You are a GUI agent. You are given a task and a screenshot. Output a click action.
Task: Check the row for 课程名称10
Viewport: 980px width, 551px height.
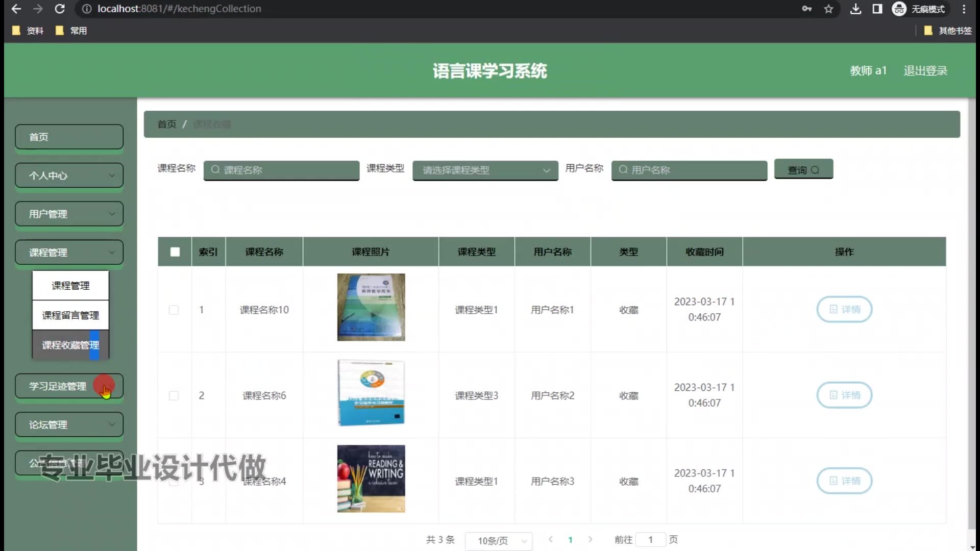coord(174,310)
